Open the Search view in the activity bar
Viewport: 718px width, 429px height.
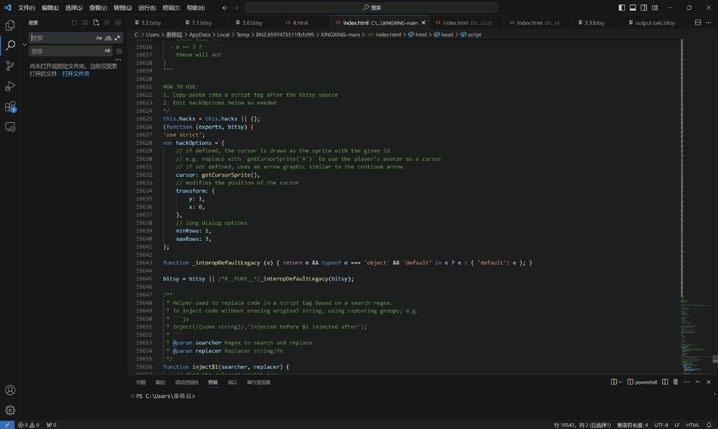10,45
